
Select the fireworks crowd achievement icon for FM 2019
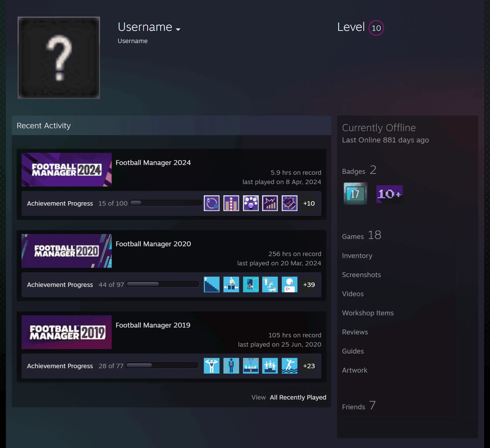[x=251, y=366]
